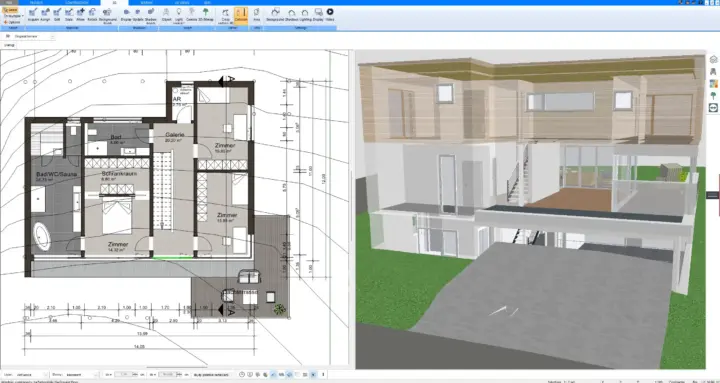Image resolution: width=720 pixels, height=383 pixels.
Task: Click the clock icon in the bottom toolbar
Action: point(242,375)
